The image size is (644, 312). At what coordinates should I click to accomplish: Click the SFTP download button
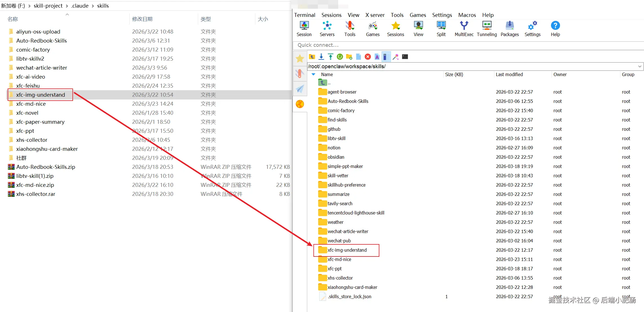click(x=321, y=57)
